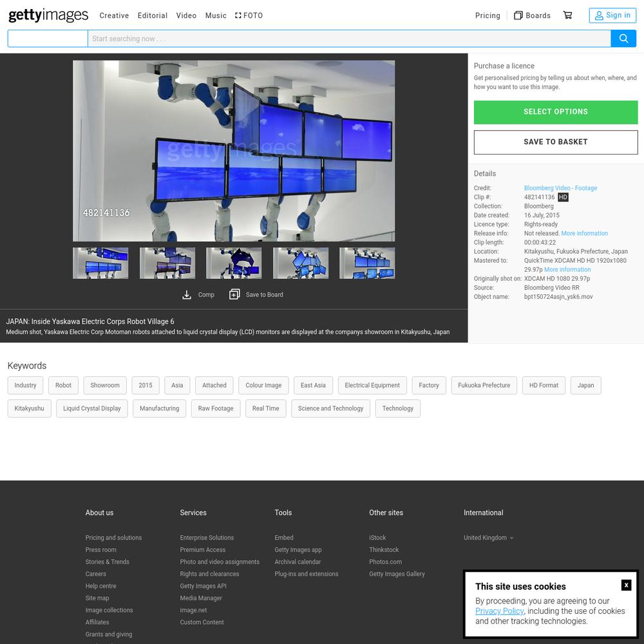Click the Liquid Crystal Display keyword tag
The image size is (644, 644).
pos(92,408)
